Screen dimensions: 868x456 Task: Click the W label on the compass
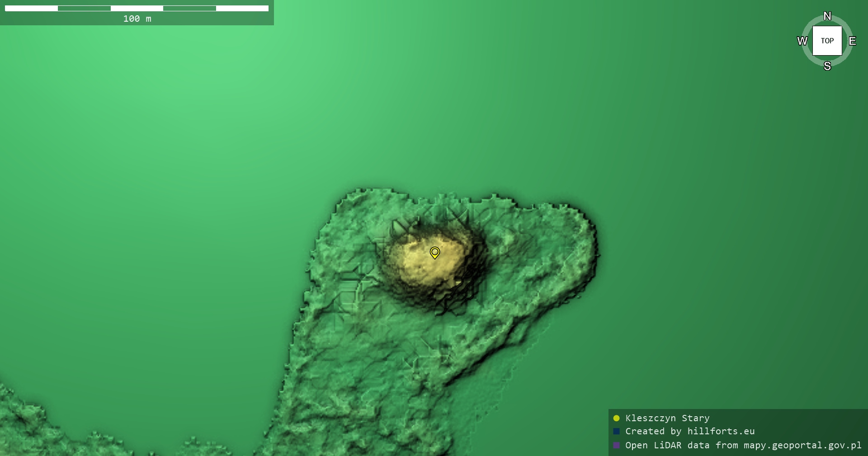[802, 41]
